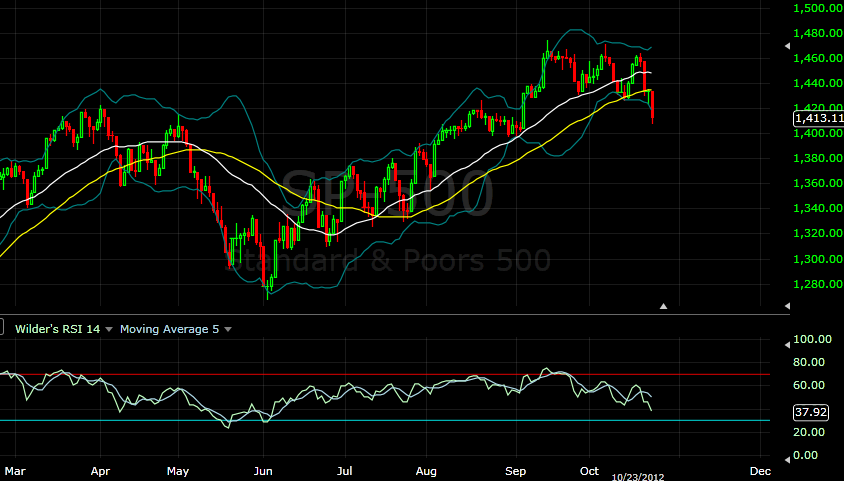This screenshot has width=844, height=481.
Task: Click the Sep month label on time axis
Action: (516, 471)
